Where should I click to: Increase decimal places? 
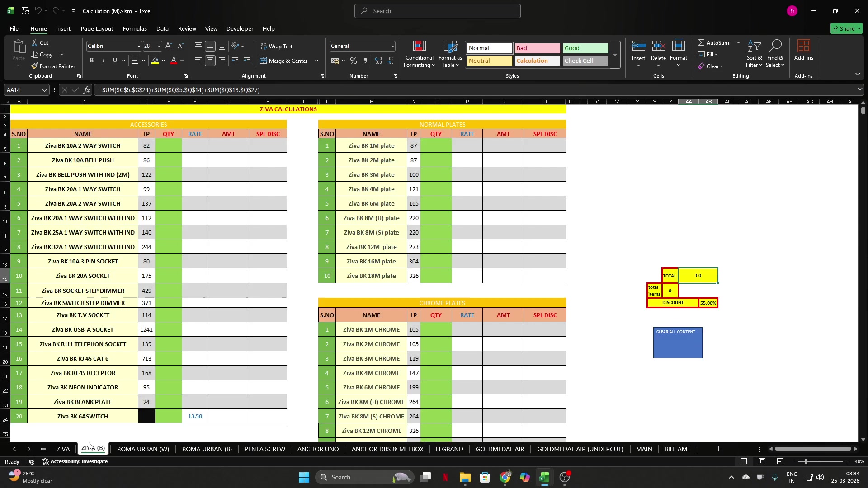378,61
